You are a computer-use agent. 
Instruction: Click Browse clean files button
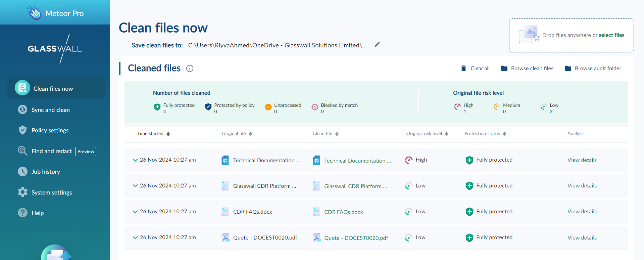(527, 68)
